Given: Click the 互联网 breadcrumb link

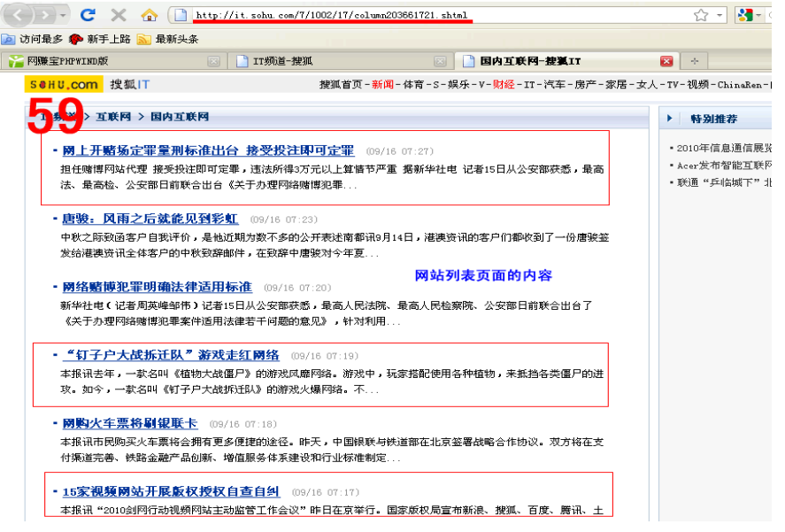Looking at the screenshot, I should coord(113,117).
